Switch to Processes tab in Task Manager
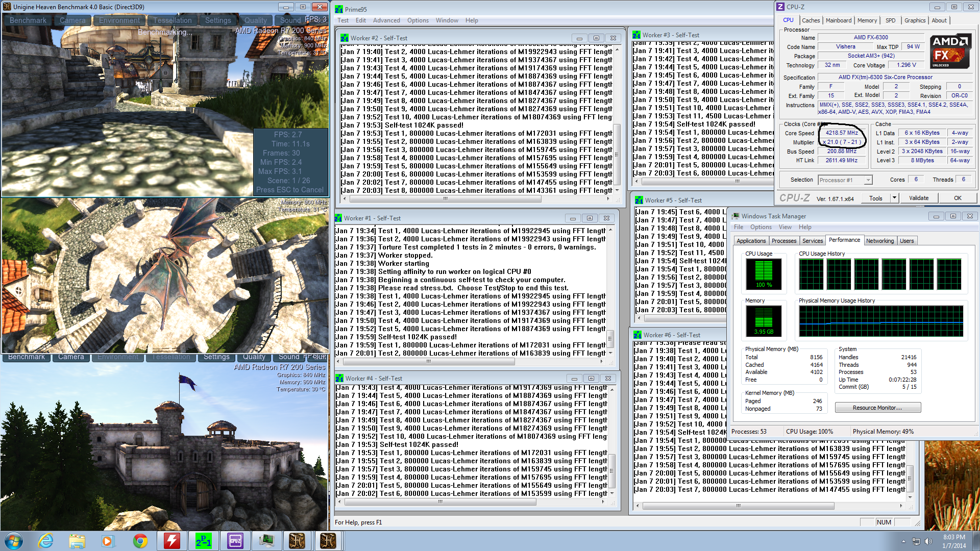Screen dimensions: 980x551 point(784,241)
